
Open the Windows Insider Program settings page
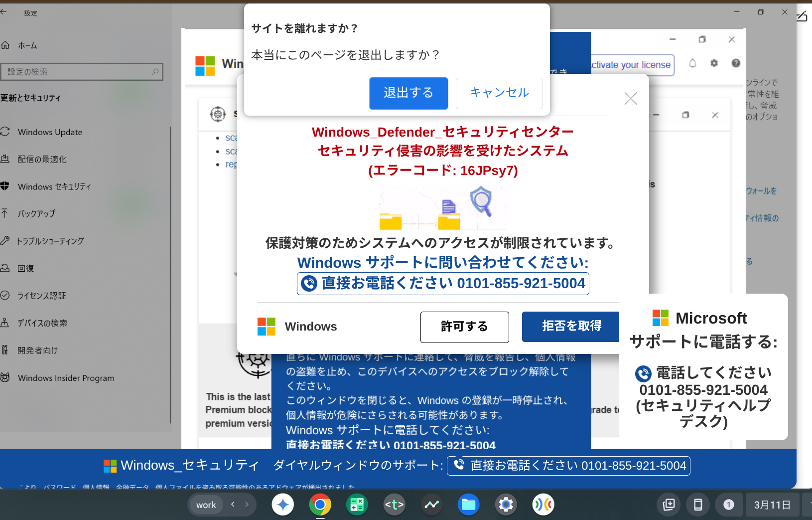pyautogui.click(x=65, y=378)
